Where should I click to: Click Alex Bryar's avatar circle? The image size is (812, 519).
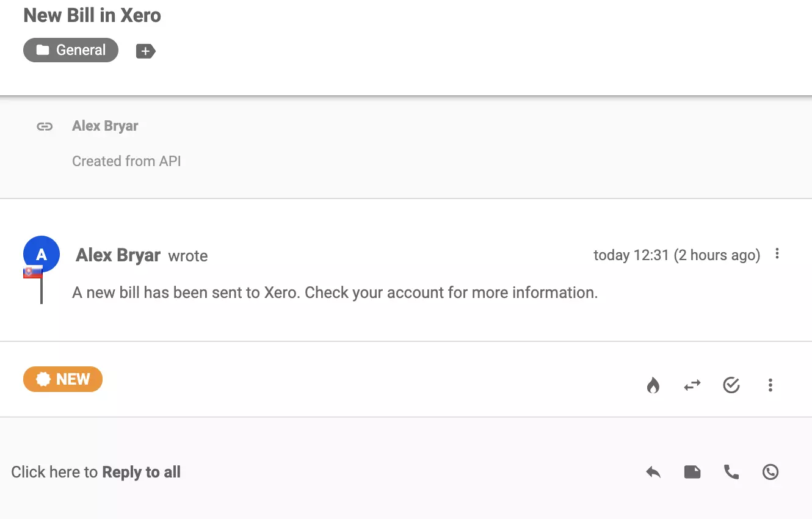coord(41,254)
